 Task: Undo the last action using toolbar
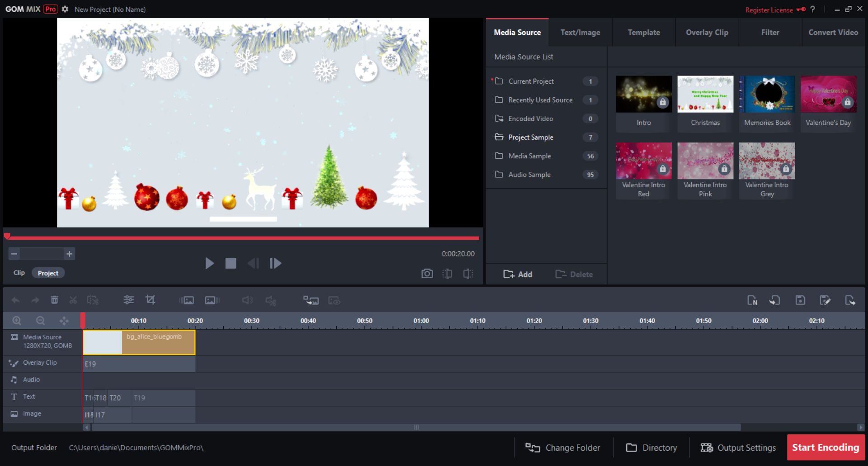[16, 300]
